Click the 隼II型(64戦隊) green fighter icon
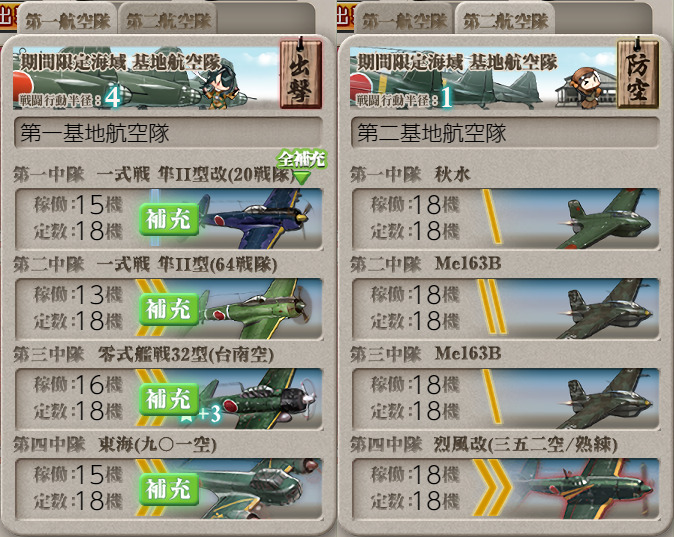The image size is (674, 537). 258,309
